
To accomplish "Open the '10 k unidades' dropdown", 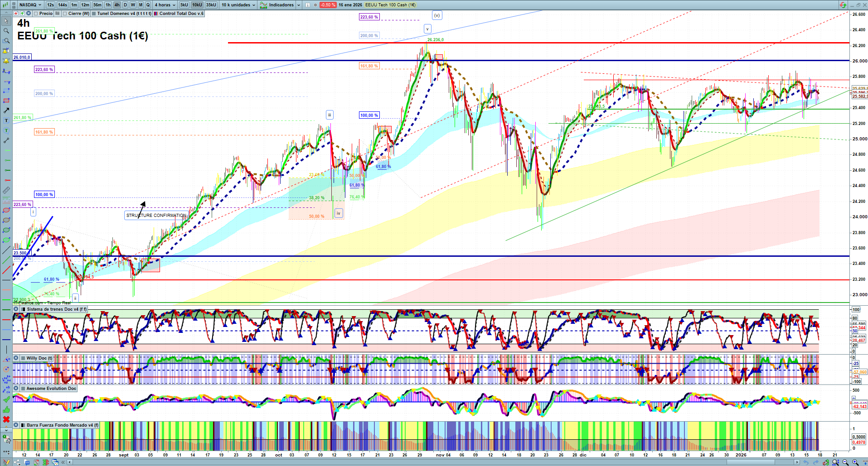I will tap(238, 5).
